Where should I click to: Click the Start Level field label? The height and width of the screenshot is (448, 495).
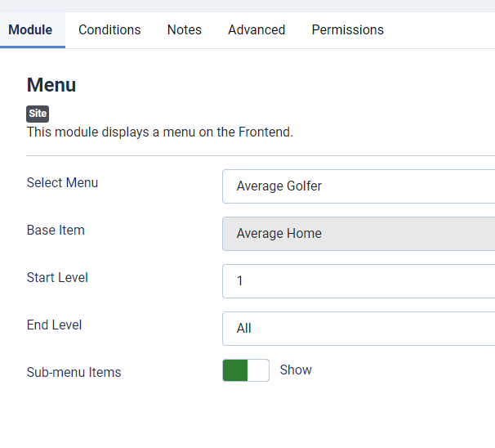pyautogui.click(x=57, y=278)
